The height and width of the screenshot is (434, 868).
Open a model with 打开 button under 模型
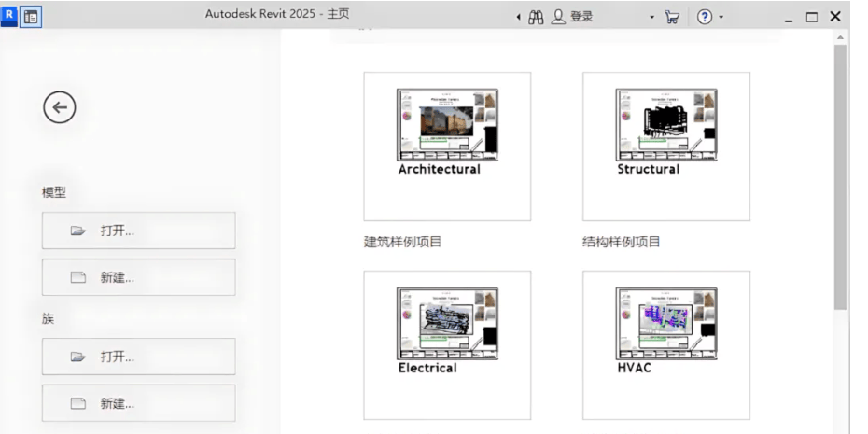pyautogui.click(x=138, y=231)
